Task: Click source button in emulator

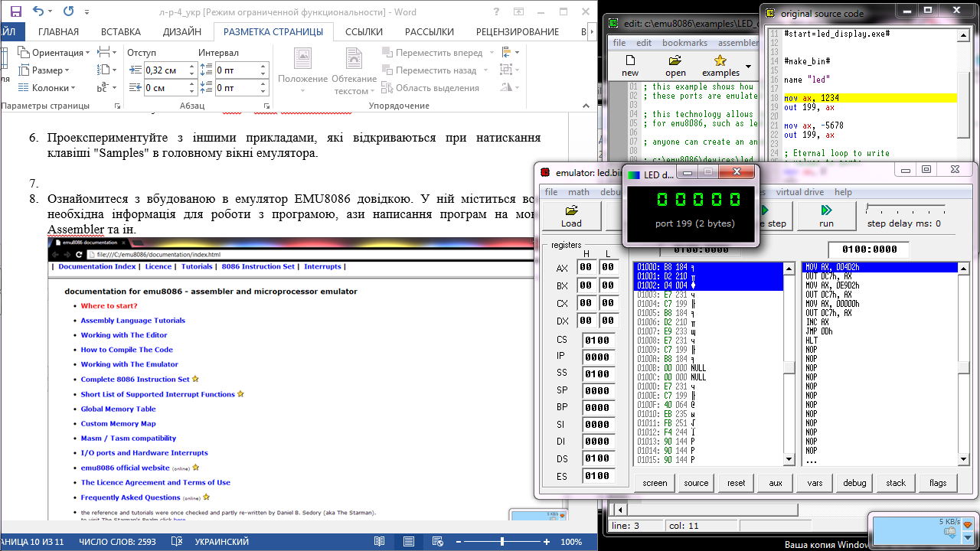Action: coord(696,483)
